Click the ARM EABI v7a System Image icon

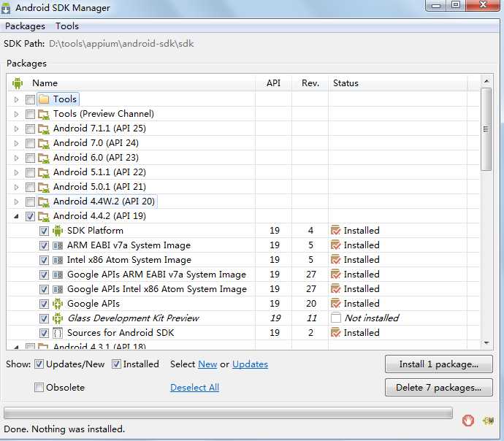coord(58,246)
